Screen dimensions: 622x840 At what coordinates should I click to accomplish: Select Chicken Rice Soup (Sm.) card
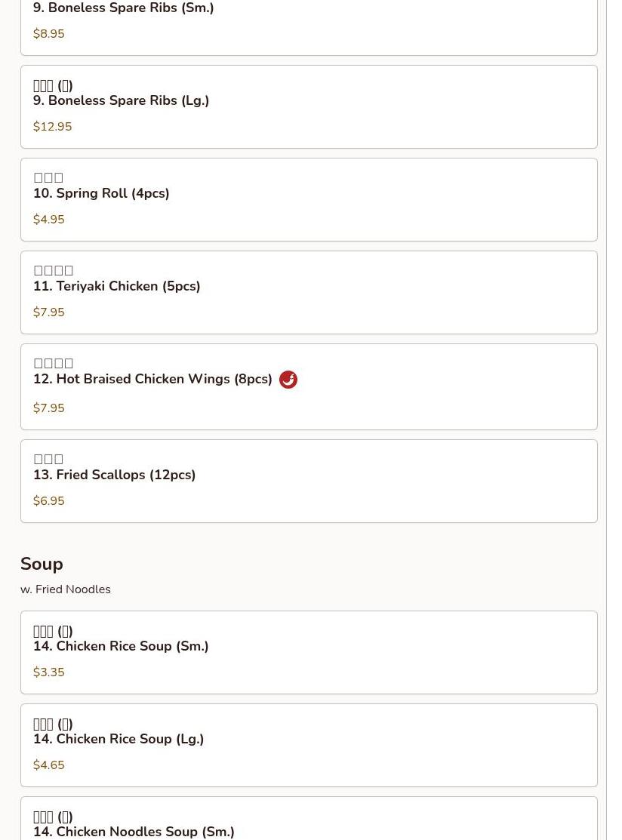point(309,652)
